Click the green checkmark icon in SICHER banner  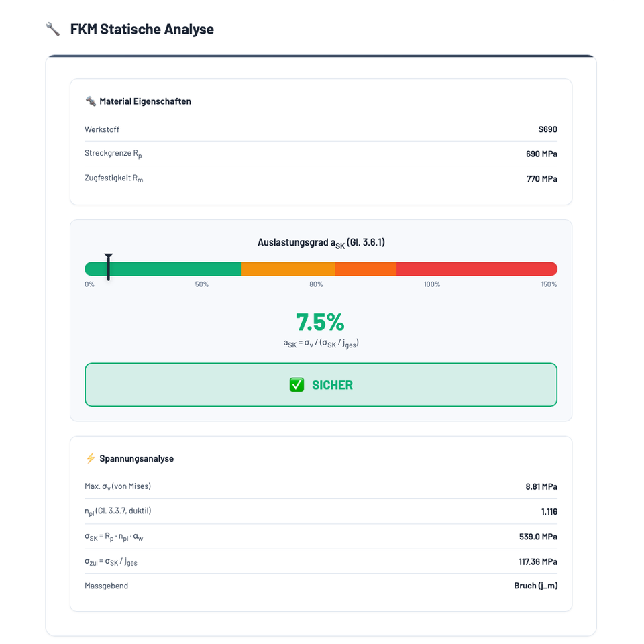point(297,384)
